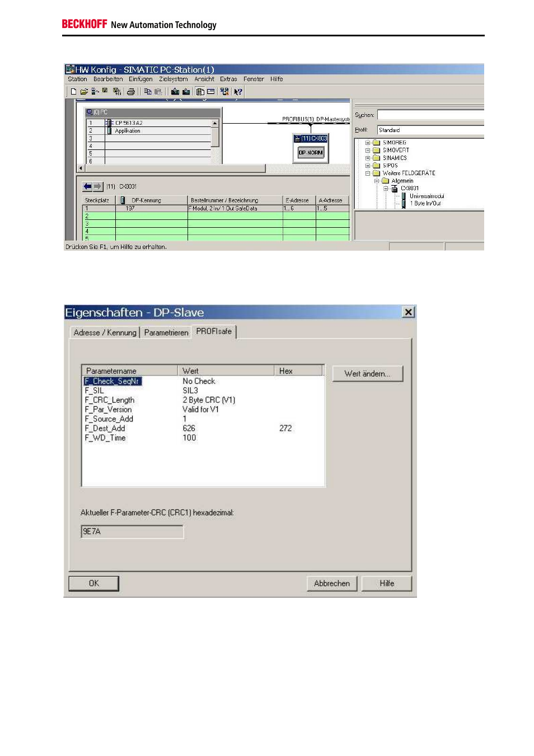Expand the SIMOREG catalog folder

click(368, 143)
